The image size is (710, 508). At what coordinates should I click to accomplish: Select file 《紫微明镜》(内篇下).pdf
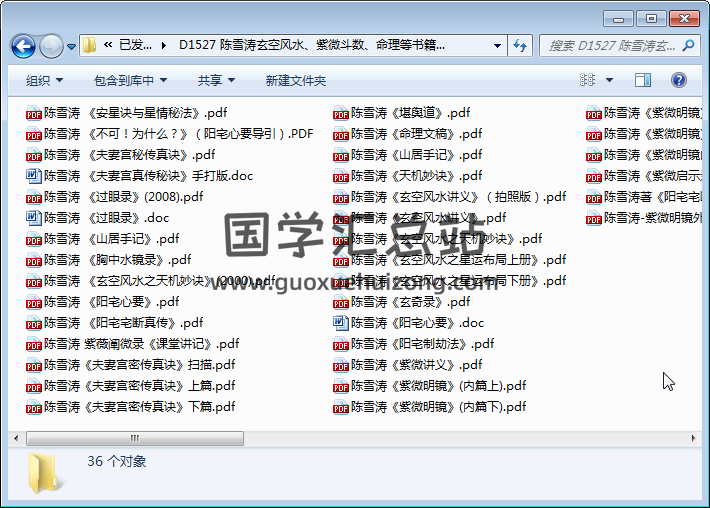click(430, 407)
